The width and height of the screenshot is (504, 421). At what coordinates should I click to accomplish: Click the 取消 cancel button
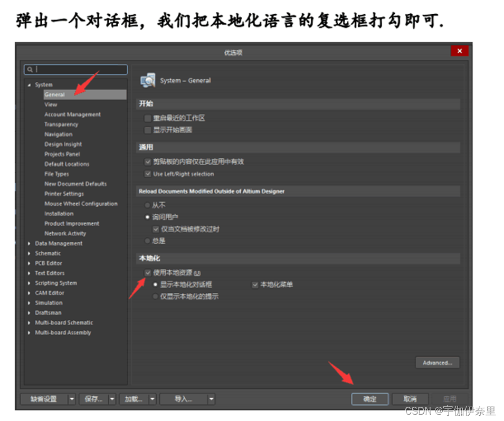pyautogui.click(x=410, y=399)
